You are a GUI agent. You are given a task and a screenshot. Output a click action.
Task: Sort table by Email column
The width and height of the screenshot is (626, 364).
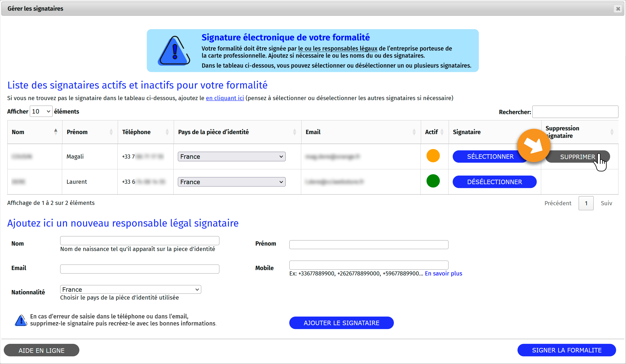pos(361,132)
